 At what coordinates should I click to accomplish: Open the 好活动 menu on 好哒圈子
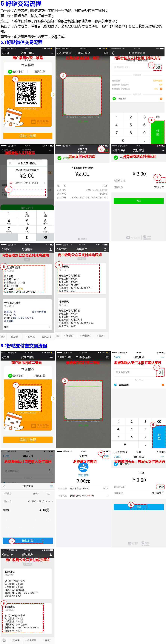tap(14, 337)
